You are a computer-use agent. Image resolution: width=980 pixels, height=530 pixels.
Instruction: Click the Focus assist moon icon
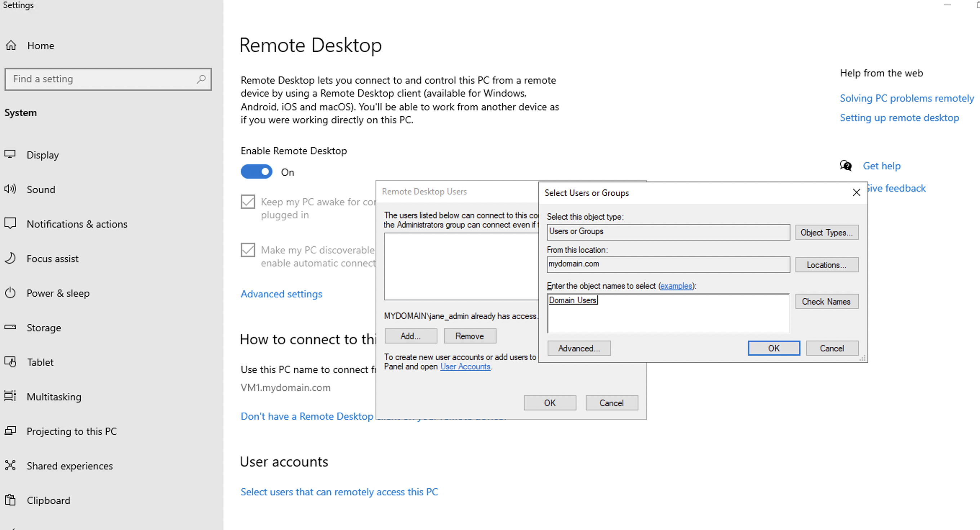[x=10, y=258]
